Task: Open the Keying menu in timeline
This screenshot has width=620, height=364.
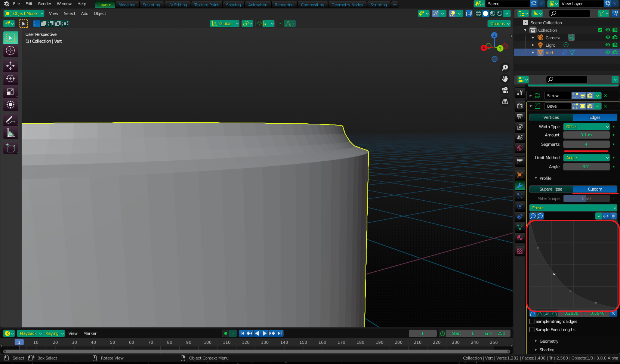Action: click(54, 333)
